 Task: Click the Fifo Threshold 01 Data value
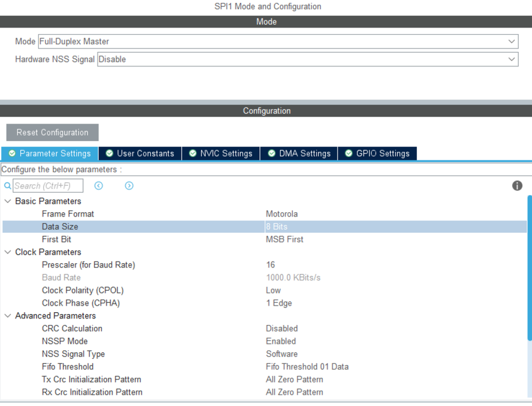[307, 367]
